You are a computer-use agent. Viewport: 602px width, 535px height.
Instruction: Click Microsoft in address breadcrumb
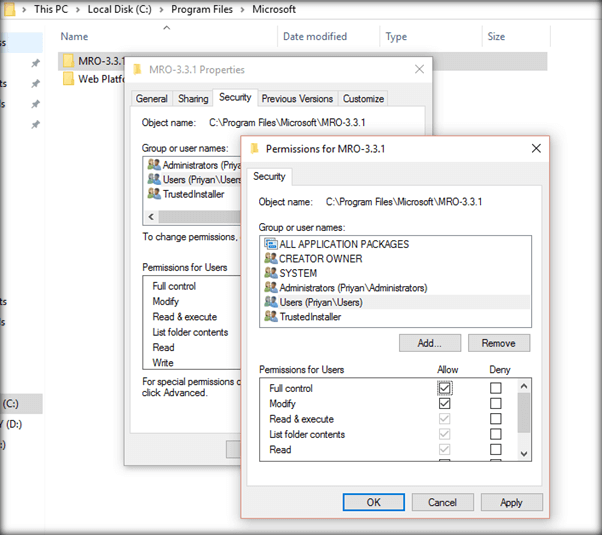(274, 9)
